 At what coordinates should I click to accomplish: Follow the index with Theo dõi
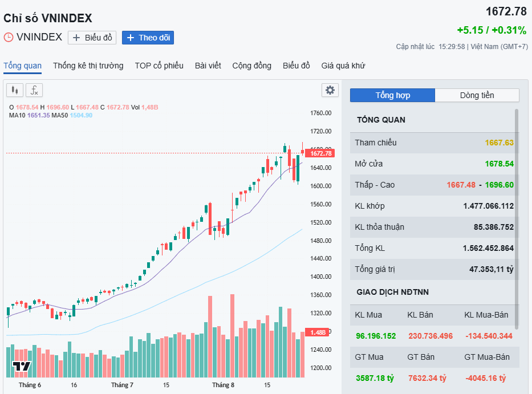pyautogui.click(x=148, y=38)
